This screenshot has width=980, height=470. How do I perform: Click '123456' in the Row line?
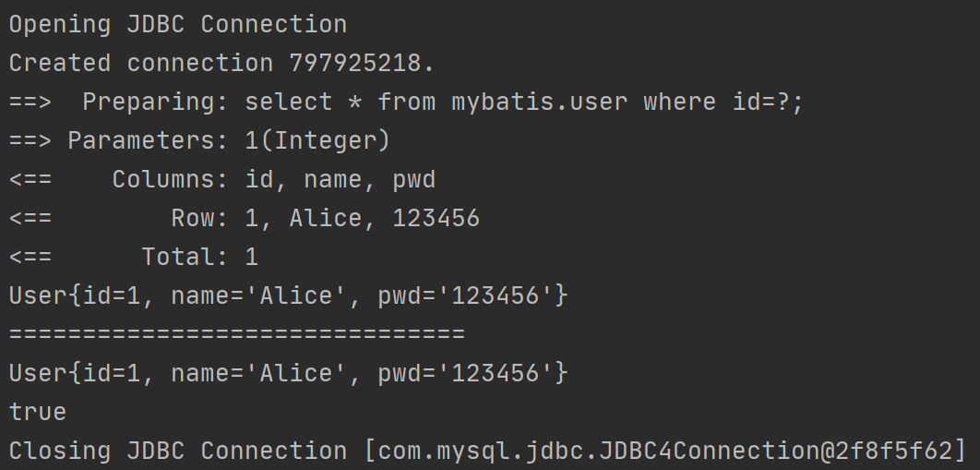tap(436, 218)
